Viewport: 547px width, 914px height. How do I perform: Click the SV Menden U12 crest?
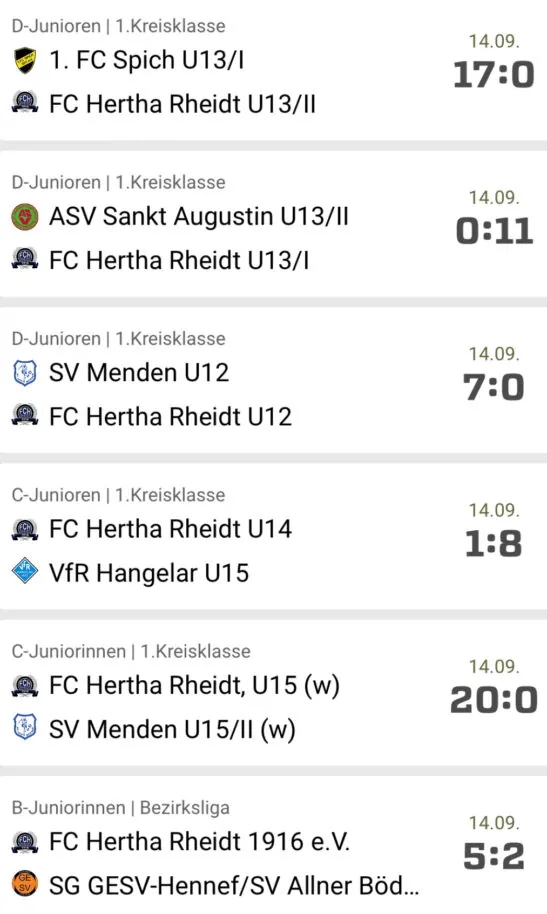click(x=25, y=373)
